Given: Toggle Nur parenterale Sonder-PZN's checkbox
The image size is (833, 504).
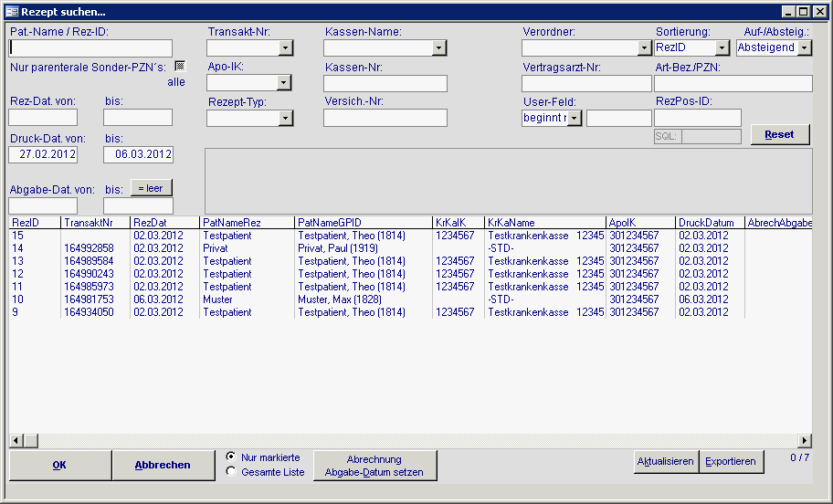Looking at the screenshot, I should coord(180,66).
